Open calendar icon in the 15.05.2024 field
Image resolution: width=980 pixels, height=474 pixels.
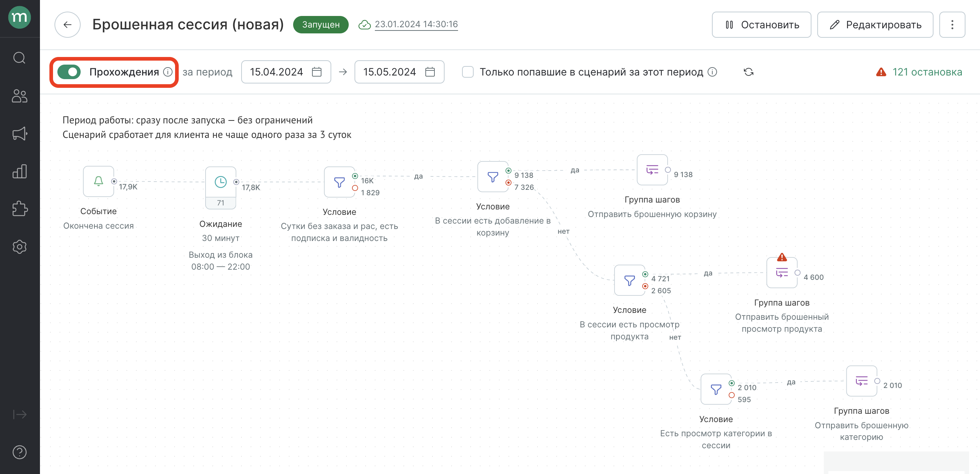tap(430, 72)
